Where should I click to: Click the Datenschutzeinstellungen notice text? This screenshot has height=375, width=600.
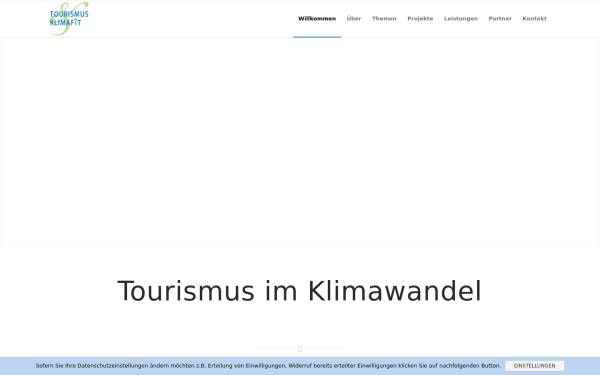[268, 366]
